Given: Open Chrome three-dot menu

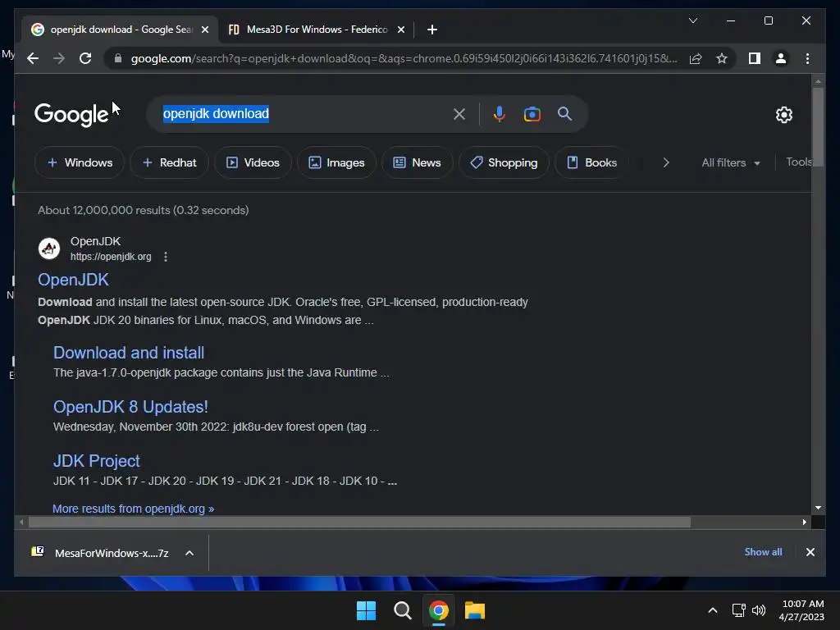Looking at the screenshot, I should [807, 58].
